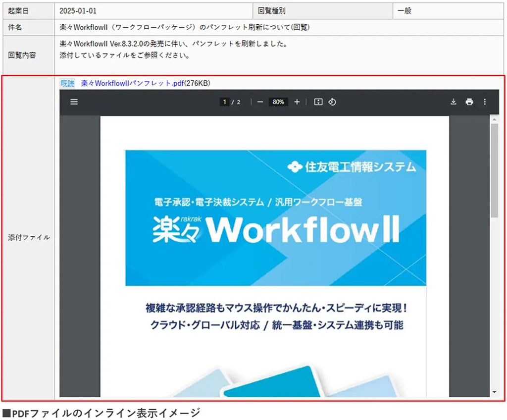
Task: Open the zoom level 80% selector
Action: pos(278,102)
